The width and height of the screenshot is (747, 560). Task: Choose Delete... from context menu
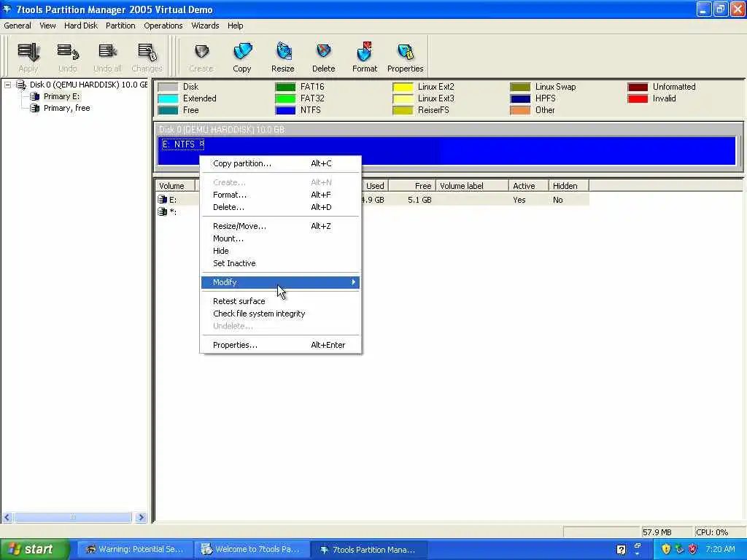pyautogui.click(x=280, y=207)
